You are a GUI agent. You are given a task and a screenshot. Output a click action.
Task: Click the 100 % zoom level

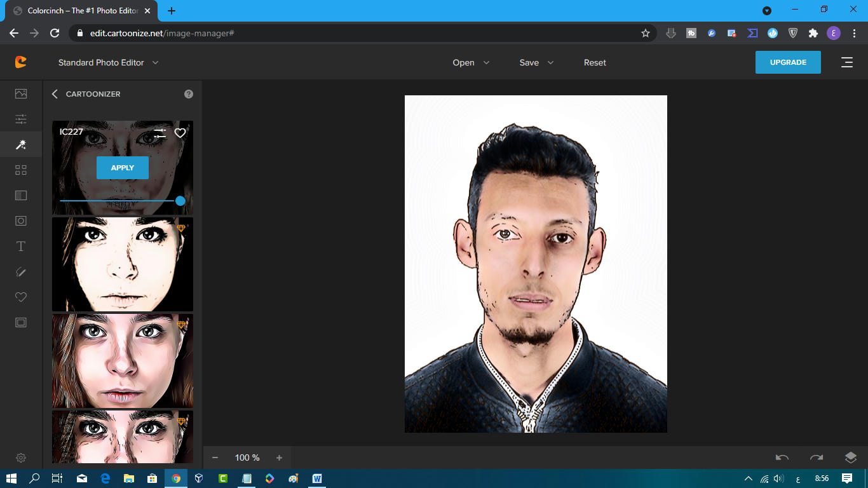click(x=247, y=457)
